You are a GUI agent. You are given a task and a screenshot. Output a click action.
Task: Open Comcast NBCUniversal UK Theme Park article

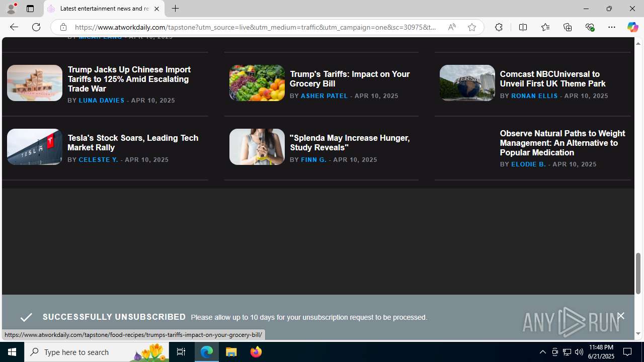point(552,79)
